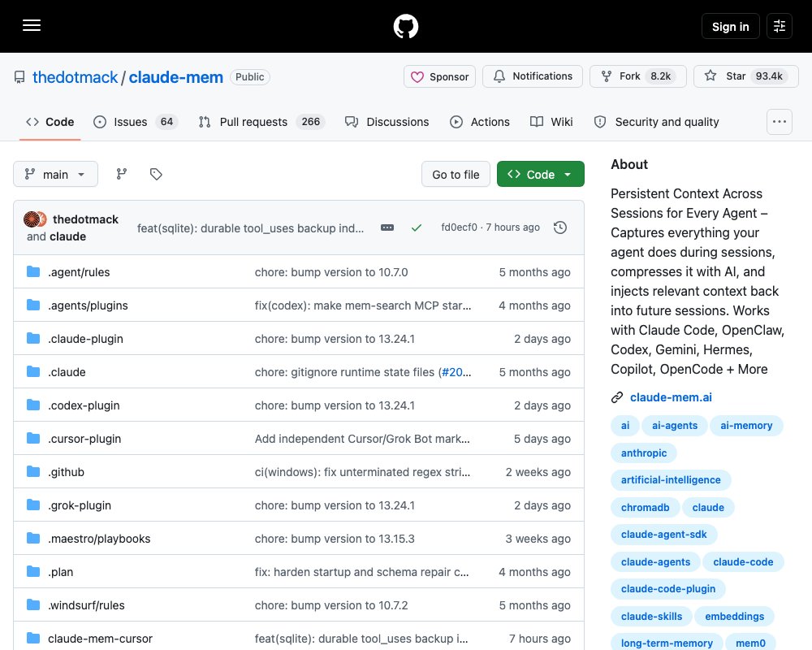Fork the repository
This screenshot has height=650, width=812.
click(638, 76)
